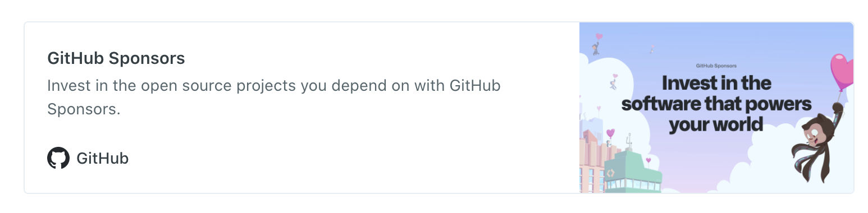Click the pink skyscraper in banner illustration
The image size is (868, 213).
pos(591,163)
